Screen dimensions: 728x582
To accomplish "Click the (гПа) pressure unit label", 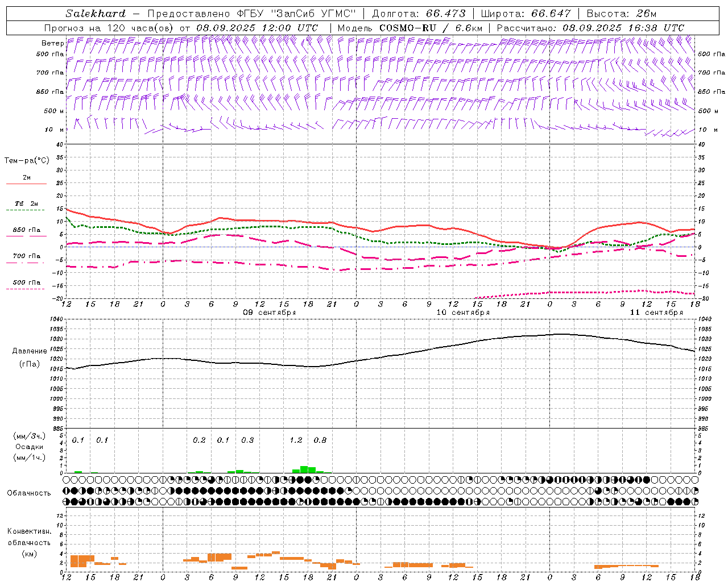I will point(30,364).
